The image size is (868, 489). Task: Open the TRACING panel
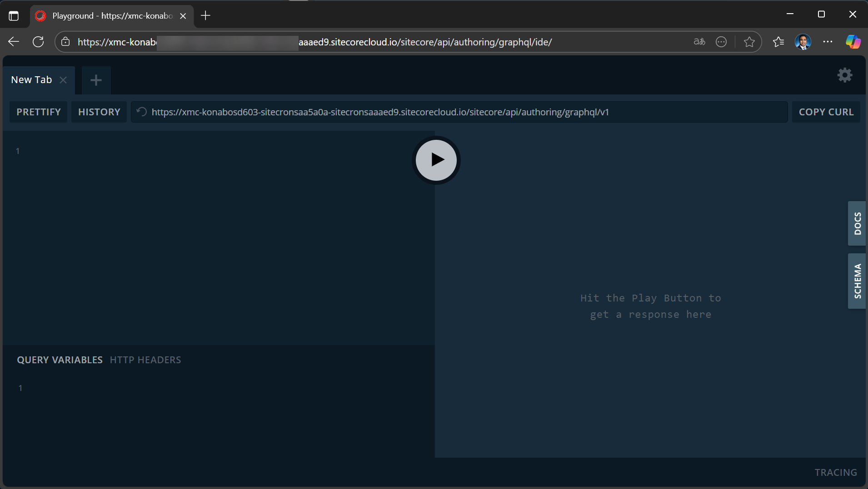click(835, 472)
